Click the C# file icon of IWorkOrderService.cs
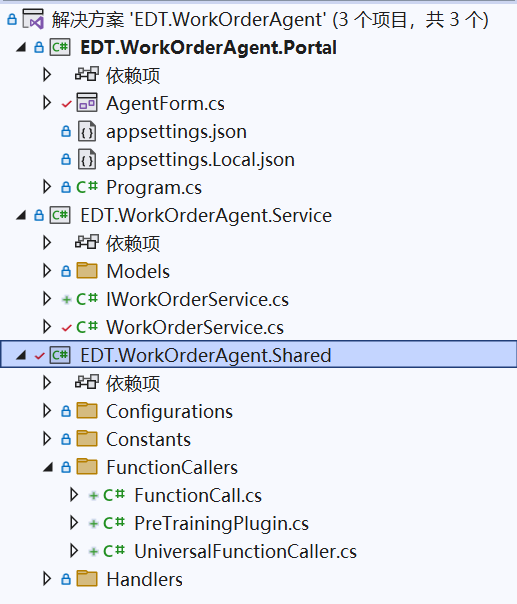517x604 pixels. pos(87,299)
